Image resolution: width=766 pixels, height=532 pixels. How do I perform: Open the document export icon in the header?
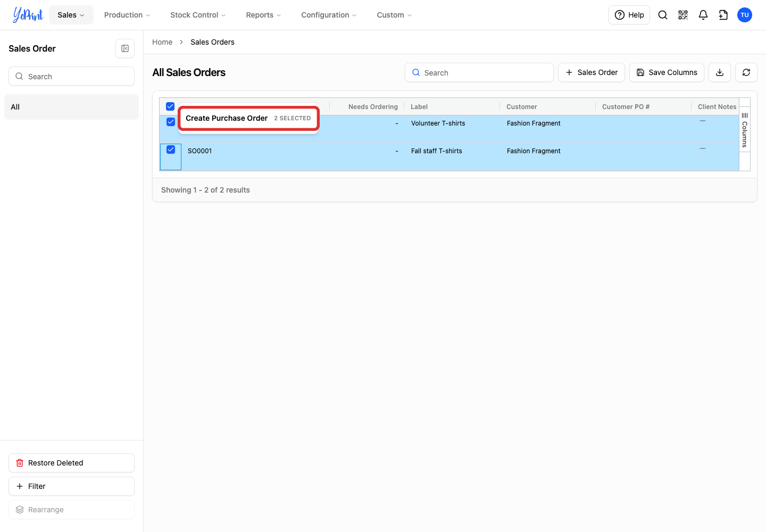pyautogui.click(x=723, y=15)
